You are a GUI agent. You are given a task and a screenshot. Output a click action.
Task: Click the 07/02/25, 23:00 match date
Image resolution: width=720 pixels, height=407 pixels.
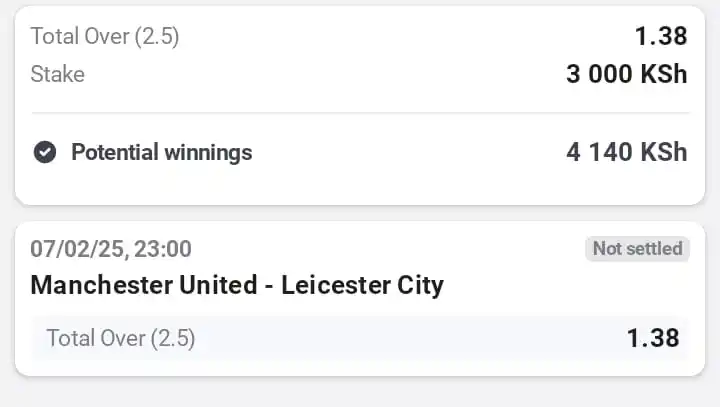[111, 249]
